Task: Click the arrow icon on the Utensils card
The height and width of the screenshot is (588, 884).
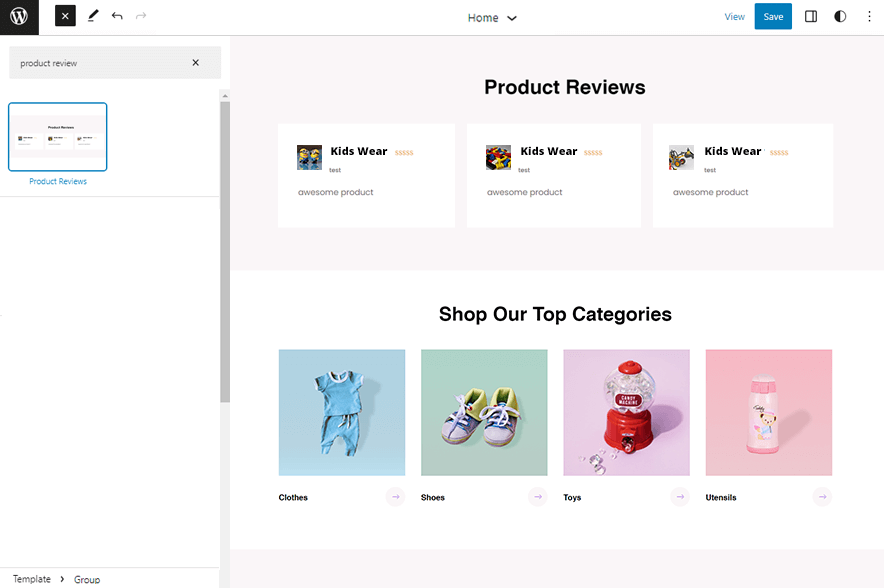Action: point(822,497)
